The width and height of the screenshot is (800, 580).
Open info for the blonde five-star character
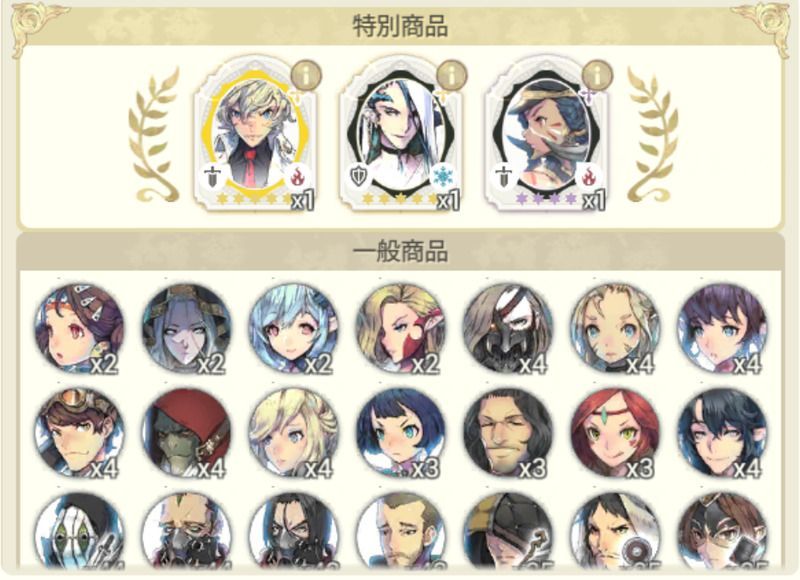(x=306, y=76)
